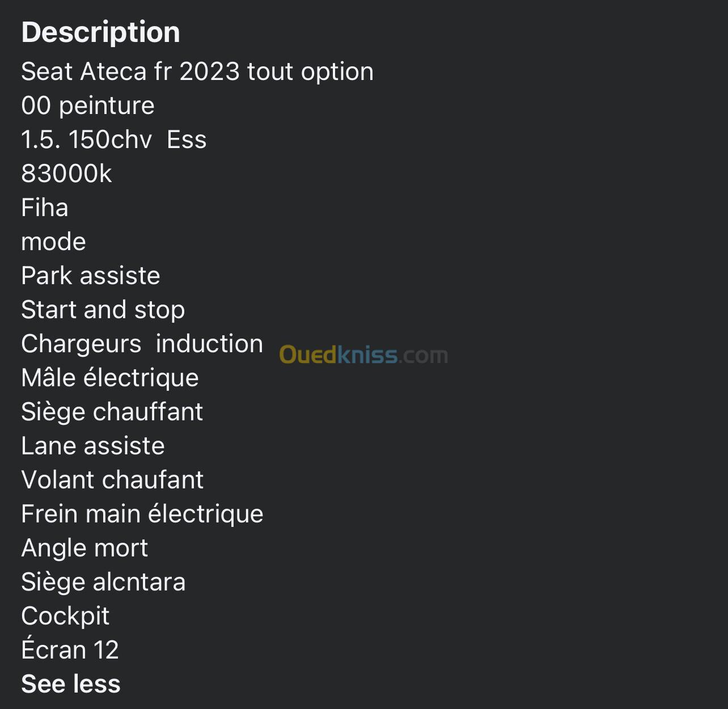Image resolution: width=728 pixels, height=709 pixels.
Task: Collapse the description with See less
Action: click(x=71, y=683)
